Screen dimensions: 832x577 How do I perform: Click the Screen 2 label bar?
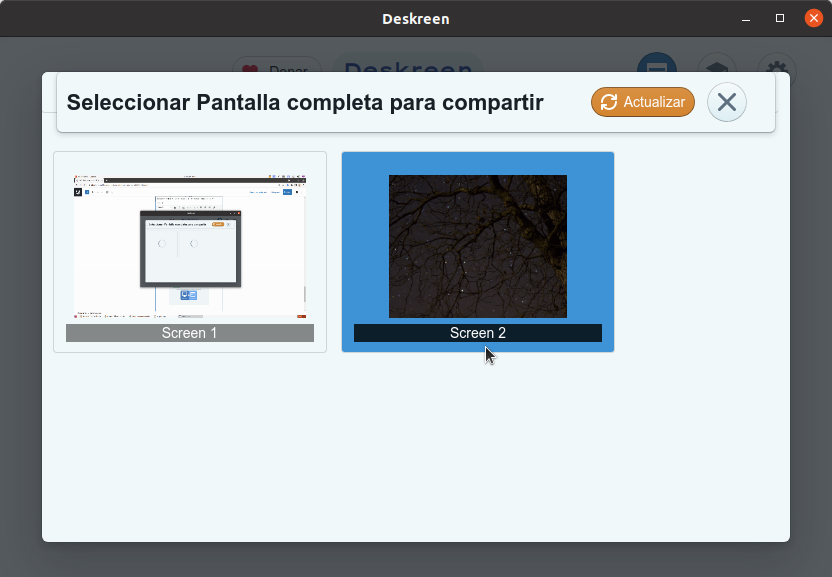(x=478, y=333)
